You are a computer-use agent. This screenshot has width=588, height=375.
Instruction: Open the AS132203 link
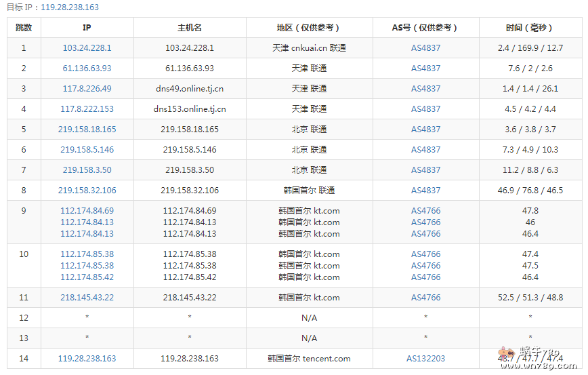point(425,359)
